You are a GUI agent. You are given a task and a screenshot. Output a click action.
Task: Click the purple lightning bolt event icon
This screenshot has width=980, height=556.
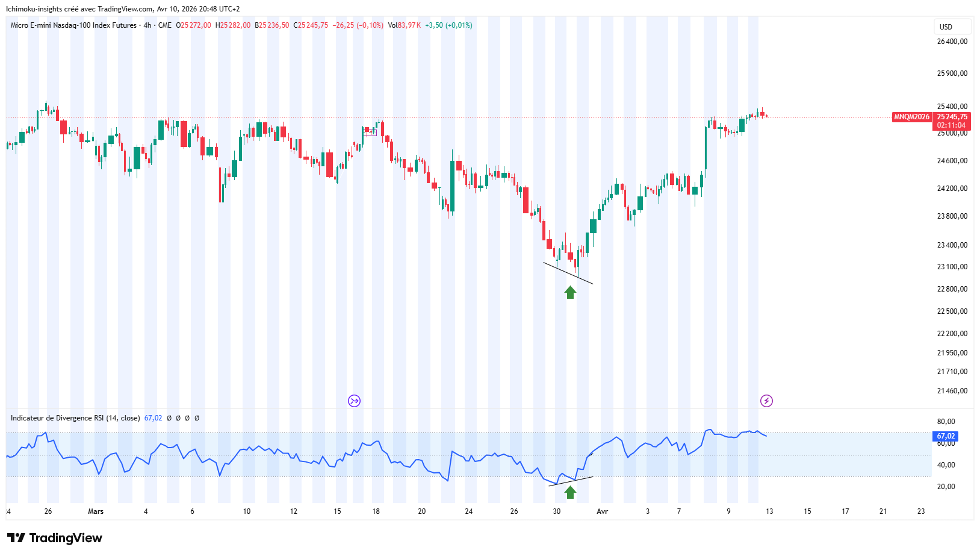coord(766,401)
